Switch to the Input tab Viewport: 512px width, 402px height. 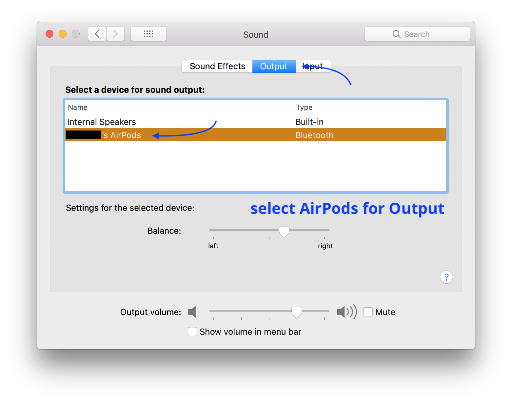pos(313,66)
